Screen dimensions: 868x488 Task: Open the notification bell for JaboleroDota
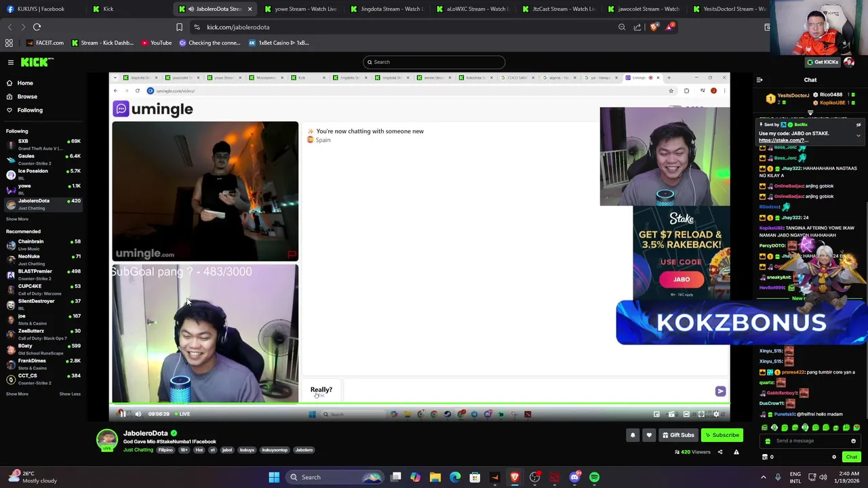click(633, 435)
